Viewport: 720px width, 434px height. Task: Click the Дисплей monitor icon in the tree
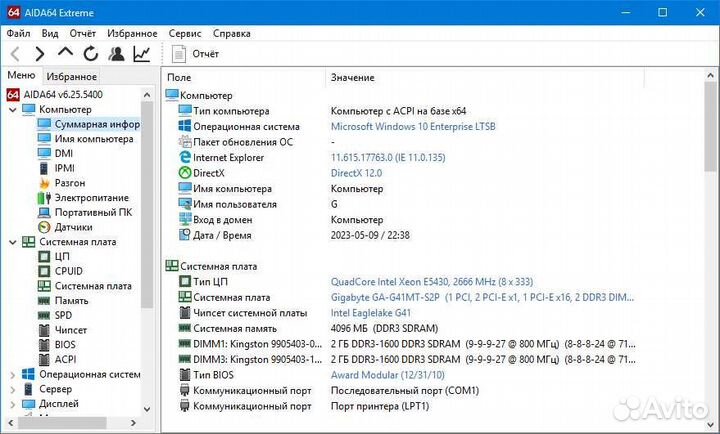[28, 404]
